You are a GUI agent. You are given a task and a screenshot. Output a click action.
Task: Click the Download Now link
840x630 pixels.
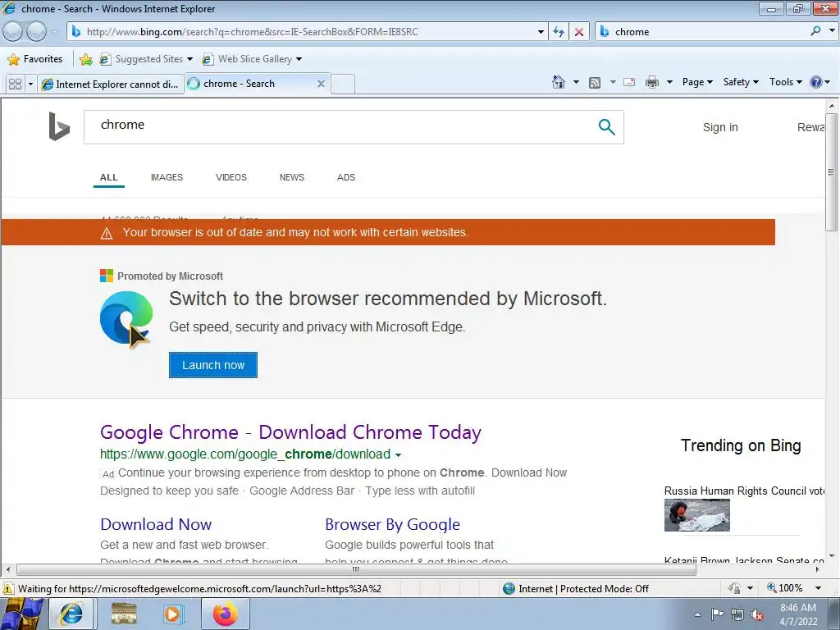156,524
